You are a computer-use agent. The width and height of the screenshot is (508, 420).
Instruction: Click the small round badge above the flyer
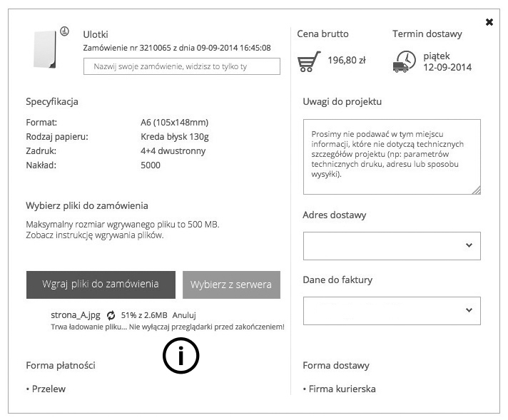click(64, 31)
